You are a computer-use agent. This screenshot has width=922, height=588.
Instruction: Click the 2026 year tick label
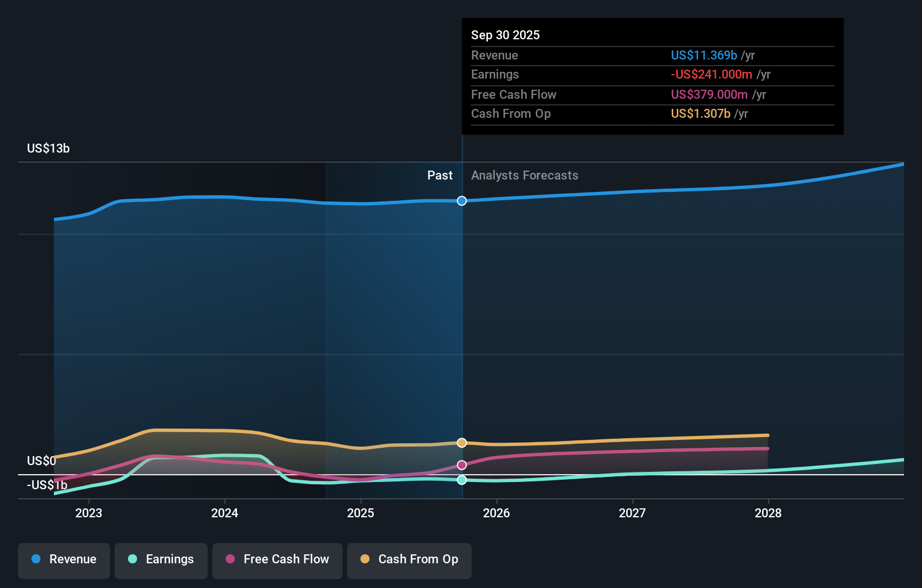(496, 513)
